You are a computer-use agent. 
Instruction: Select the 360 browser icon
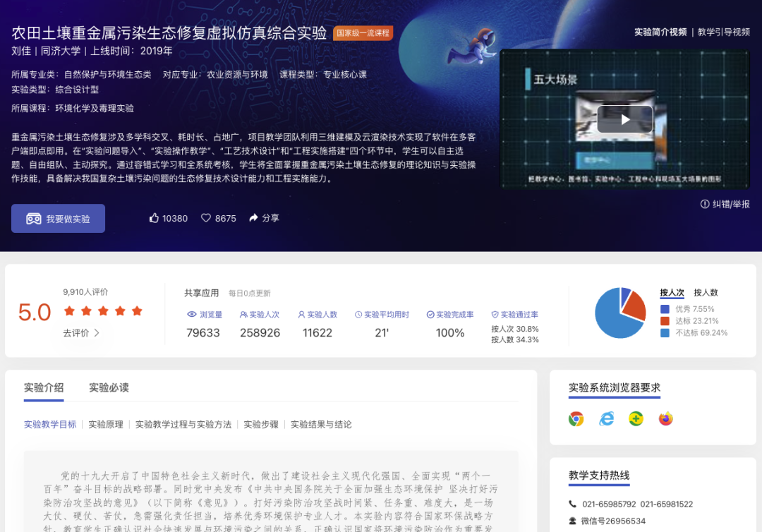coord(635,418)
